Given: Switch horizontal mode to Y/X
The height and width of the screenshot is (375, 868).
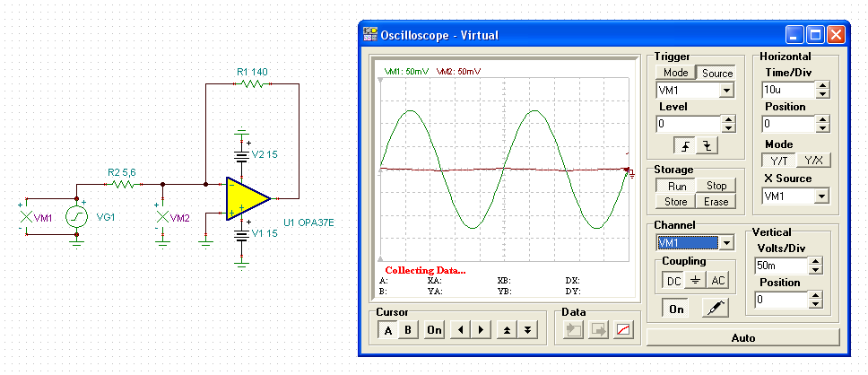Looking at the screenshot, I should [814, 161].
